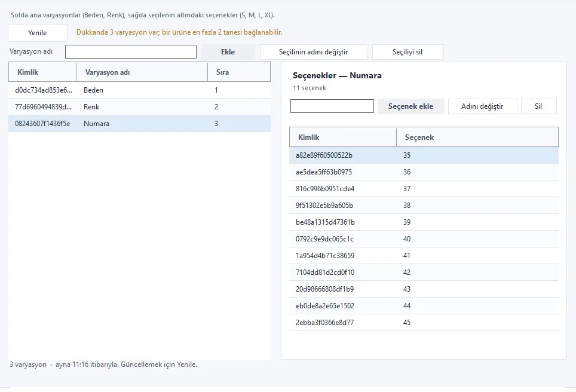
Task: Select option 40 in the list
Action: 424,239
